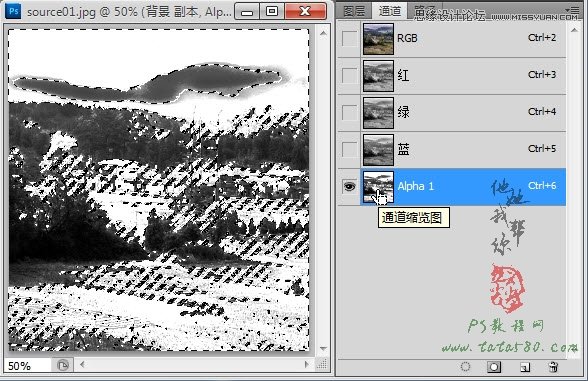Image resolution: width=588 pixels, height=381 pixels.
Task: Hide the Alpha 1 channel eye icon
Action: click(x=349, y=186)
